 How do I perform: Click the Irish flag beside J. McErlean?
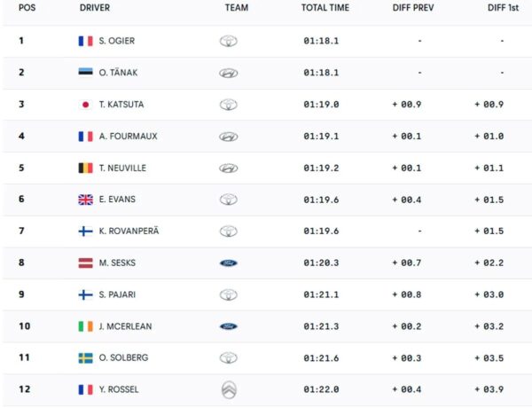click(x=85, y=326)
